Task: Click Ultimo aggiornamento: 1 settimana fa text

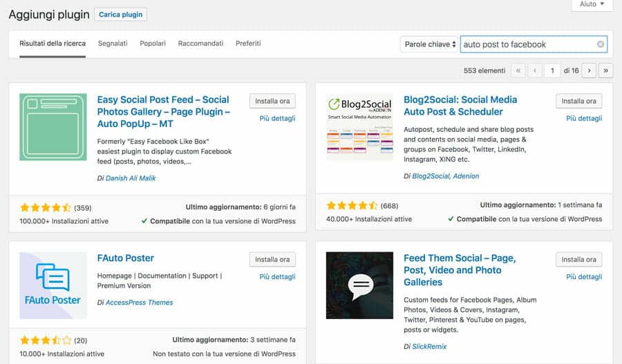Action: 541,205
